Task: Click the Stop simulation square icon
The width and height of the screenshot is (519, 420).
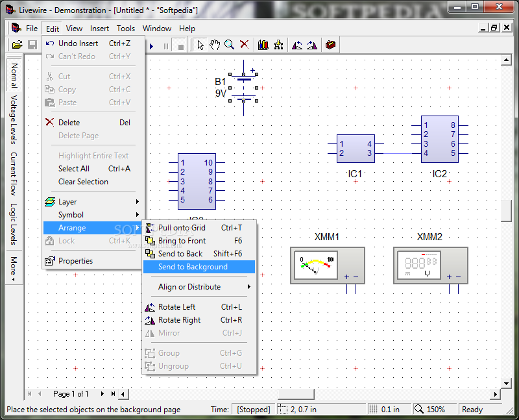Action: pyautogui.click(x=181, y=46)
